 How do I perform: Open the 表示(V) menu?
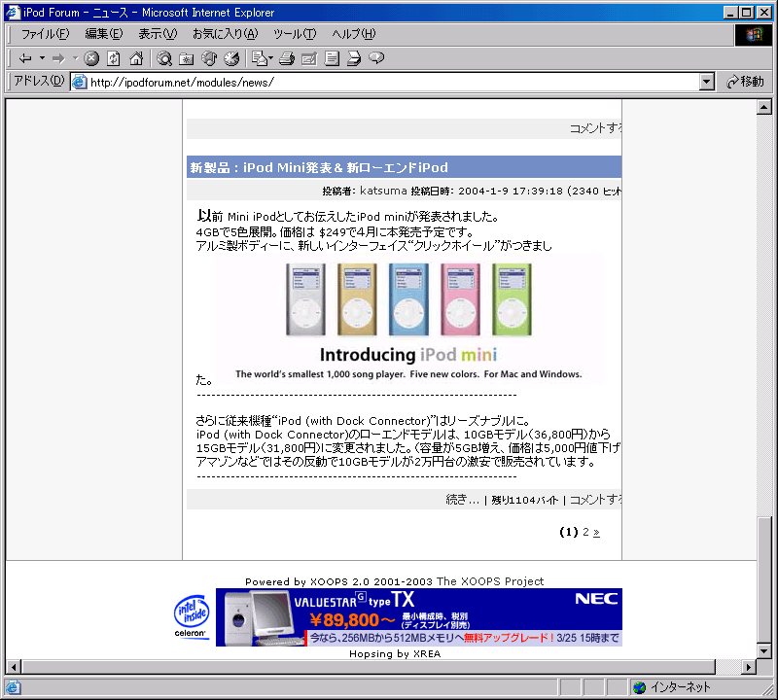click(158, 34)
